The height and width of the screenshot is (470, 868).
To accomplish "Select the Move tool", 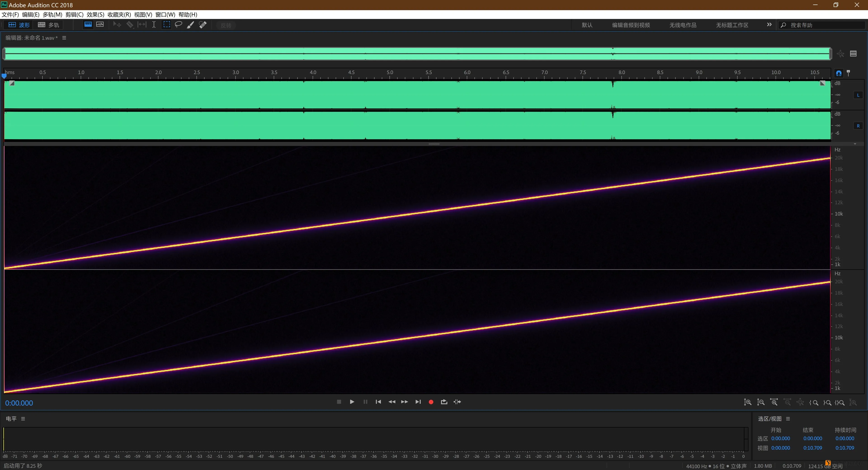I will click(117, 25).
